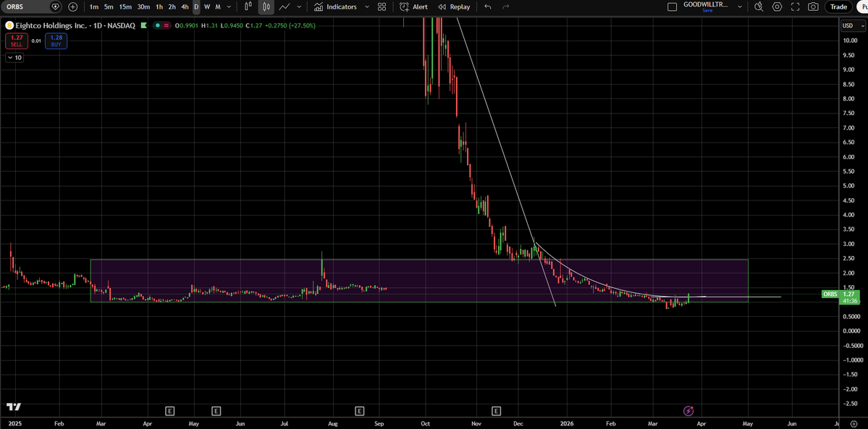Click the market status indicator pill
This screenshot has height=429, width=868.
164,25
